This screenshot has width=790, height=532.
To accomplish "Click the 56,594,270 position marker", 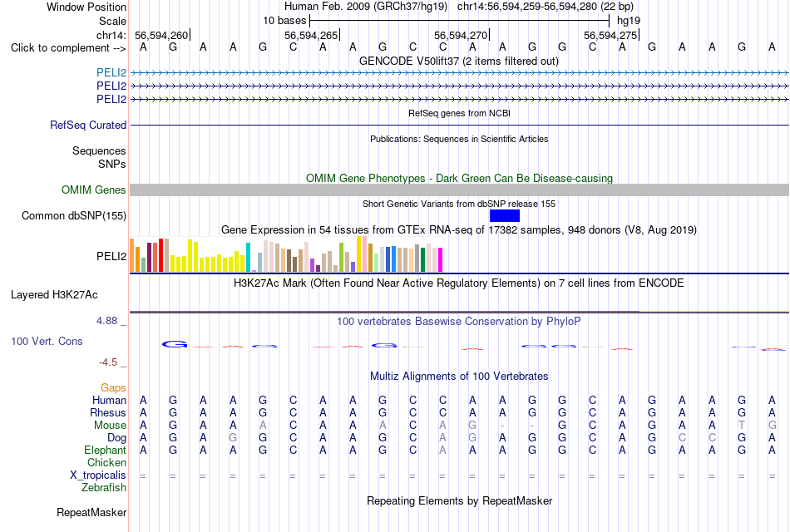I will [461, 35].
